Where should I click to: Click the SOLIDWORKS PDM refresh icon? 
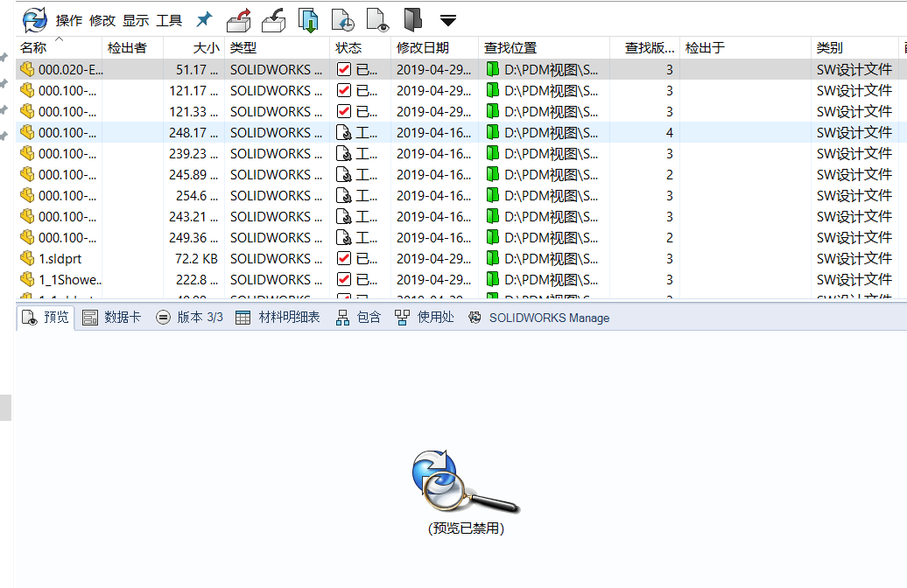[35, 19]
